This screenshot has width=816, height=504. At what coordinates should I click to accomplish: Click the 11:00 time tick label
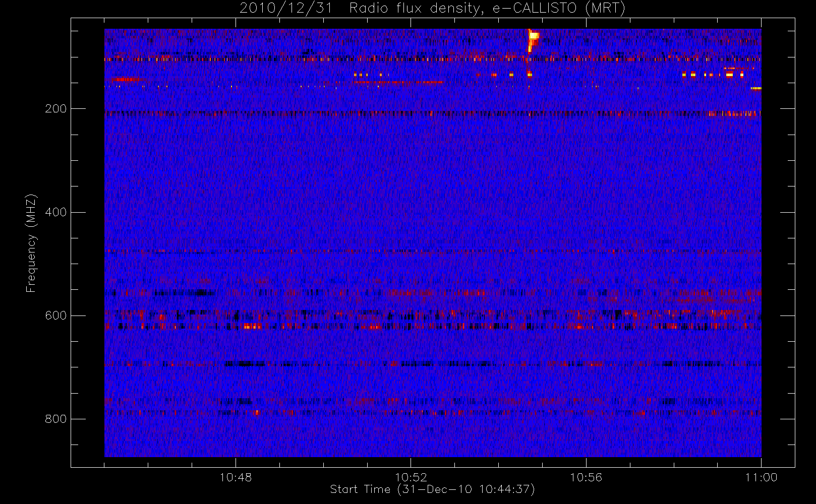click(761, 477)
